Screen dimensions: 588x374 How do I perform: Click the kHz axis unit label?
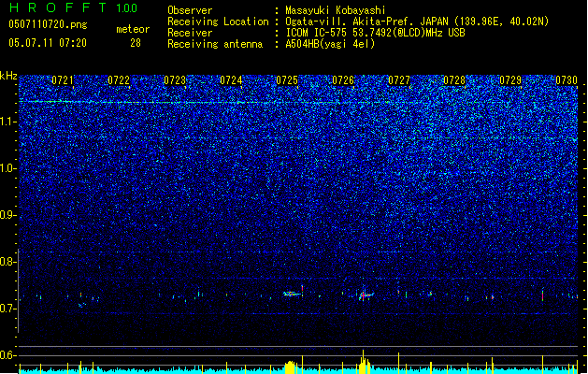coord(8,76)
